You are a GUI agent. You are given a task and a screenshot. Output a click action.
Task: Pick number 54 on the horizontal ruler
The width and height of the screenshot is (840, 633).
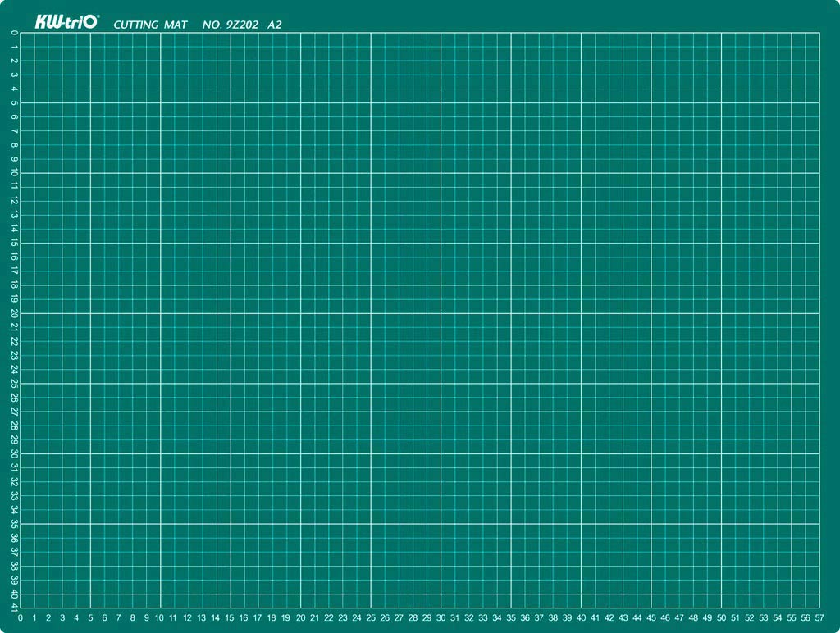778,617
